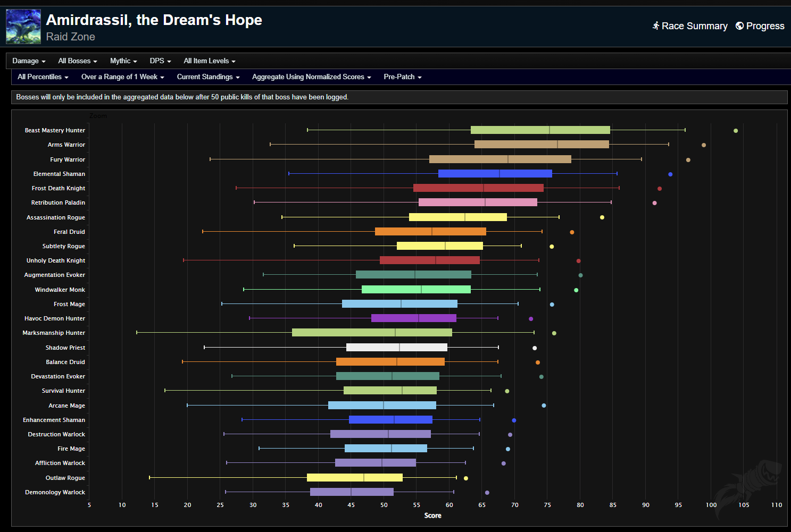
Task: Open the Damage dropdown menu
Action: pos(29,61)
